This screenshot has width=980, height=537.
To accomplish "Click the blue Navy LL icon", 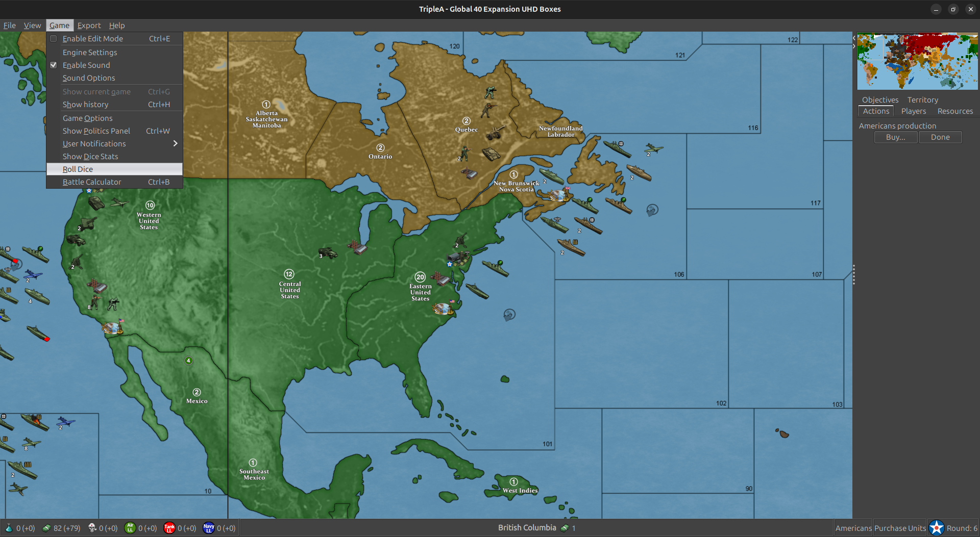I will (x=209, y=528).
